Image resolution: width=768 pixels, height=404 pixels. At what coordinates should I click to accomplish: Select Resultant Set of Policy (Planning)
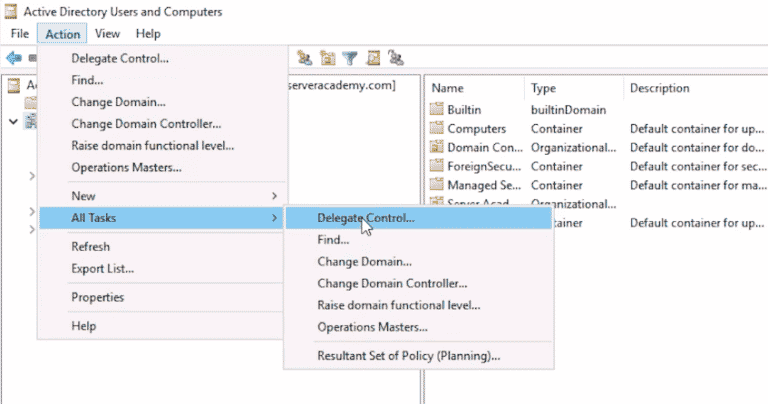[408, 355]
